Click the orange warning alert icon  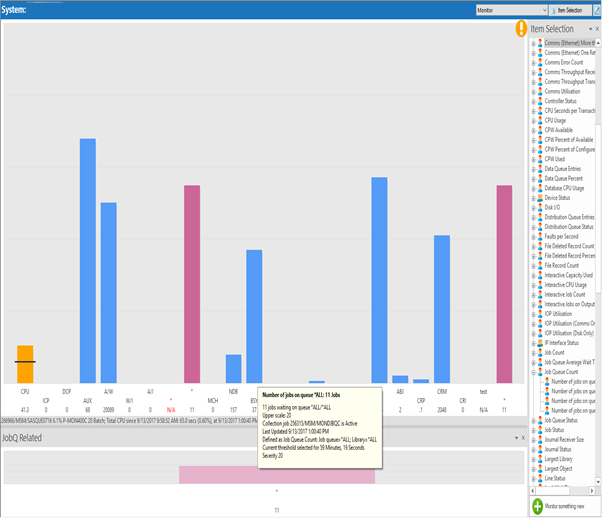(520, 29)
